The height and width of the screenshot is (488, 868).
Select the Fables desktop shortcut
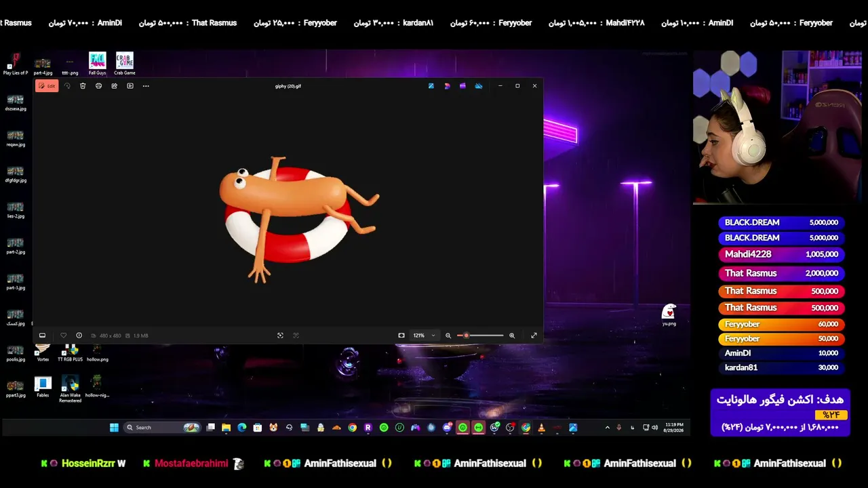43,388
